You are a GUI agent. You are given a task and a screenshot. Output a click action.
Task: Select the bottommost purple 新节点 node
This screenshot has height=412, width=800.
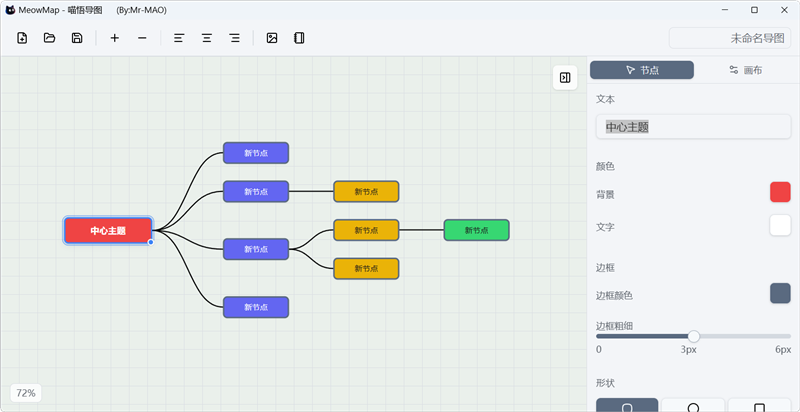(x=256, y=307)
